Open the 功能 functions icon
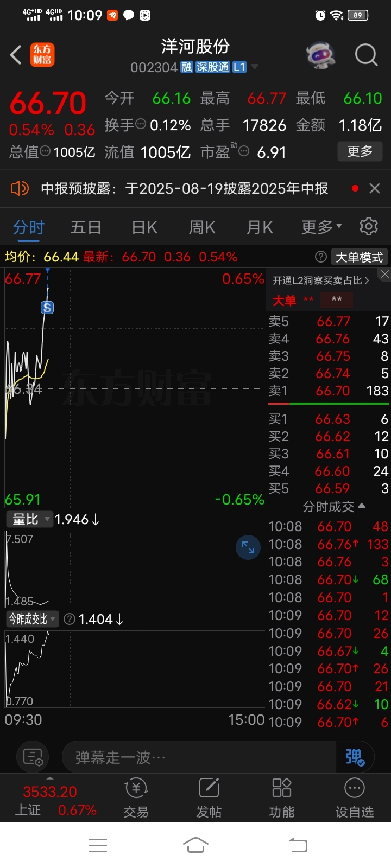 [x=282, y=799]
